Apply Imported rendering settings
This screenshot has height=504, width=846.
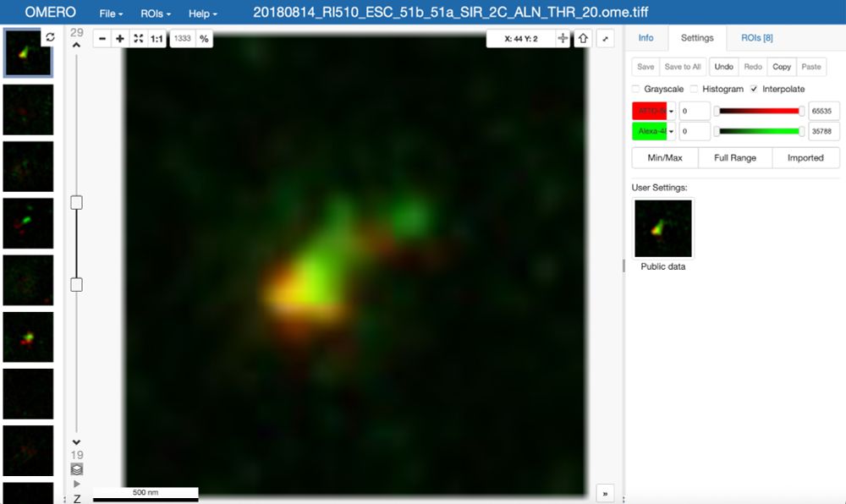tap(805, 158)
